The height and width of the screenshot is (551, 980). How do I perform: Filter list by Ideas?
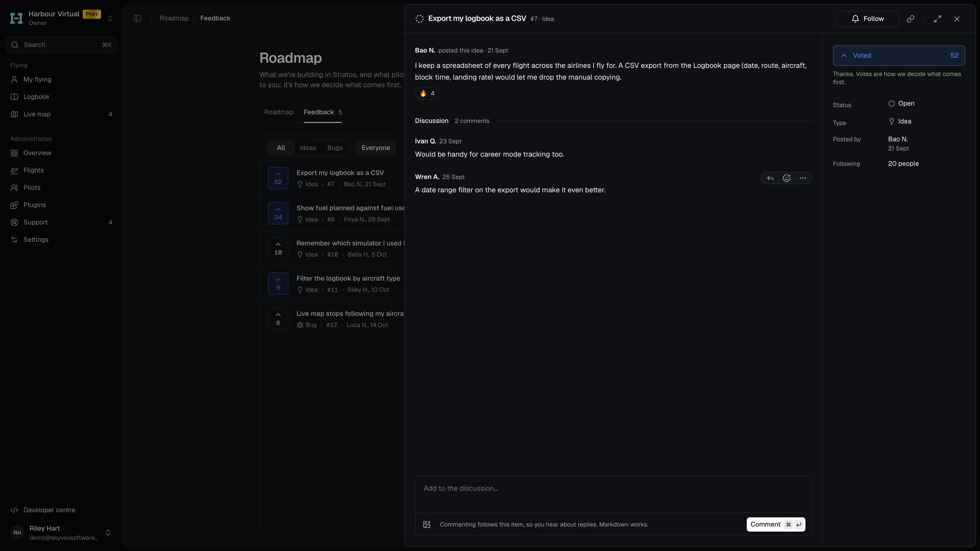(x=308, y=148)
